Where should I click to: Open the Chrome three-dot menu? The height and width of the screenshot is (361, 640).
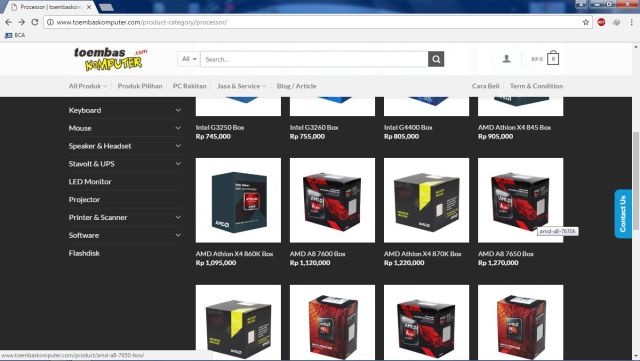pos(631,22)
